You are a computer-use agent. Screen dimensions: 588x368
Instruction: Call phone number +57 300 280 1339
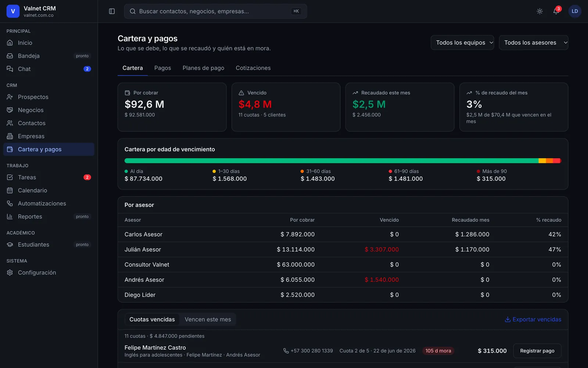pyautogui.click(x=308, y=351)
